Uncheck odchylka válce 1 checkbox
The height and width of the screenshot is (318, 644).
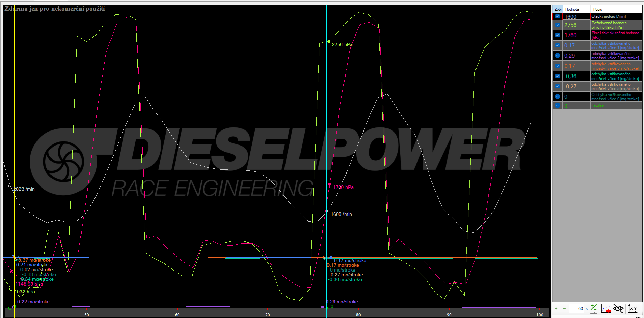coord(557,45)
